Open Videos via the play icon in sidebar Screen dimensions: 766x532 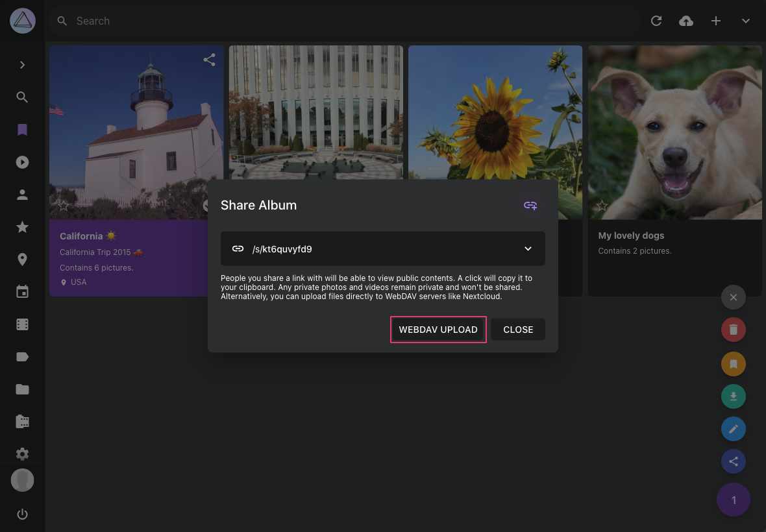[x=22, y=162]
